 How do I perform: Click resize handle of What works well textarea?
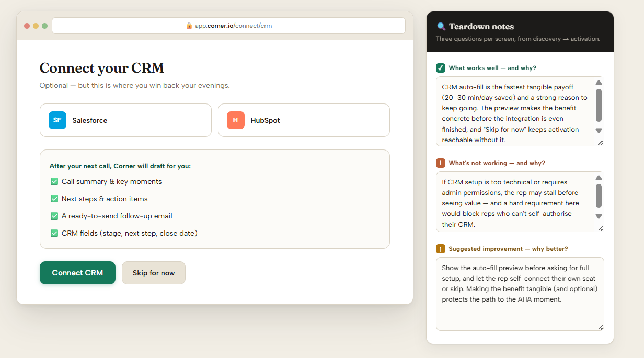pos(600,142)
